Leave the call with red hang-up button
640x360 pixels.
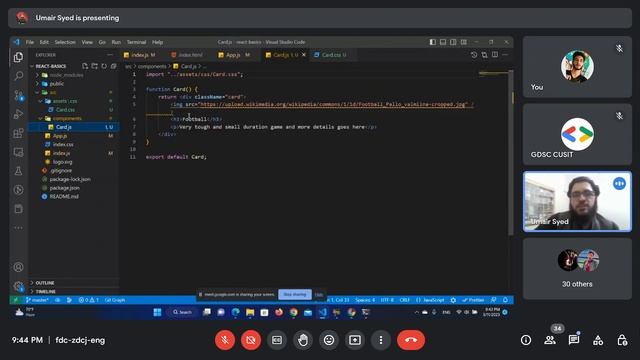[x=411, y=340]
